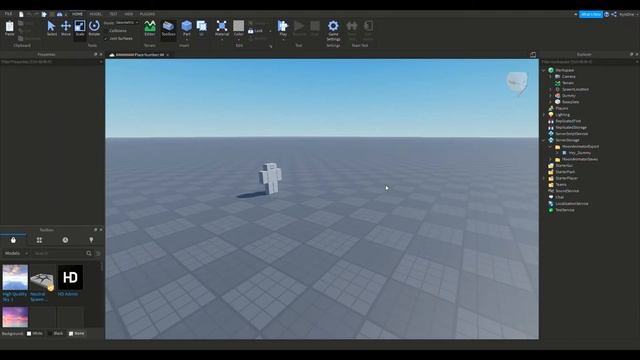Expand the Dummy model in Explorer
This screenshot has height=360, width=640.
550,96
